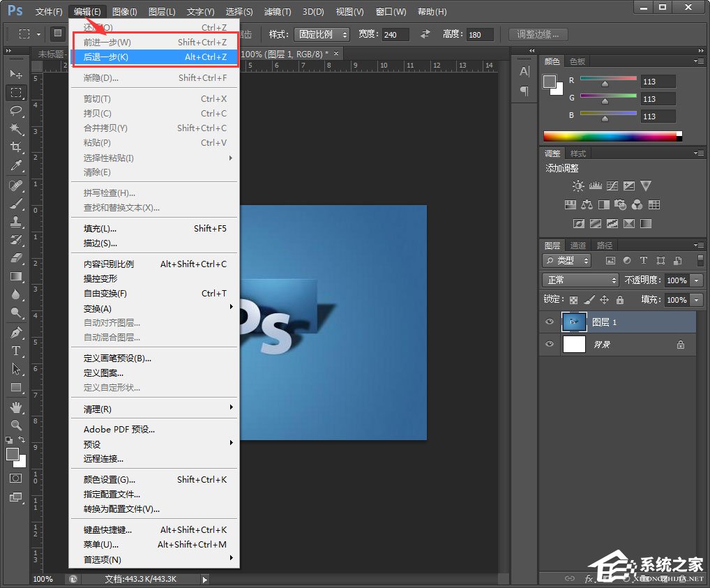Hide the 背景 layer

click(x=550, y=344)
